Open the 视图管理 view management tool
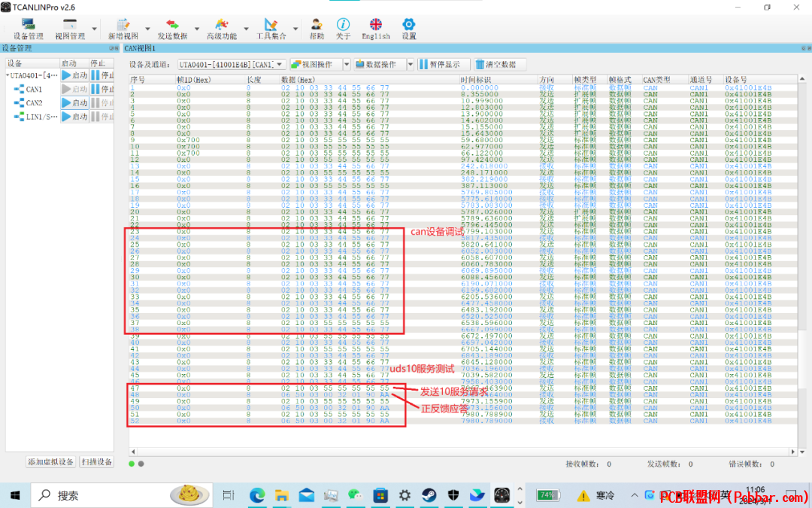Screen dimensions: 812x508 (70, 29)
